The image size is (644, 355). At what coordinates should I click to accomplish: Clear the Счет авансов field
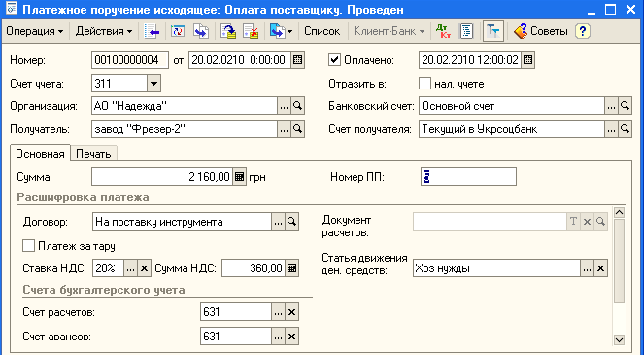(x=292, y=337)
